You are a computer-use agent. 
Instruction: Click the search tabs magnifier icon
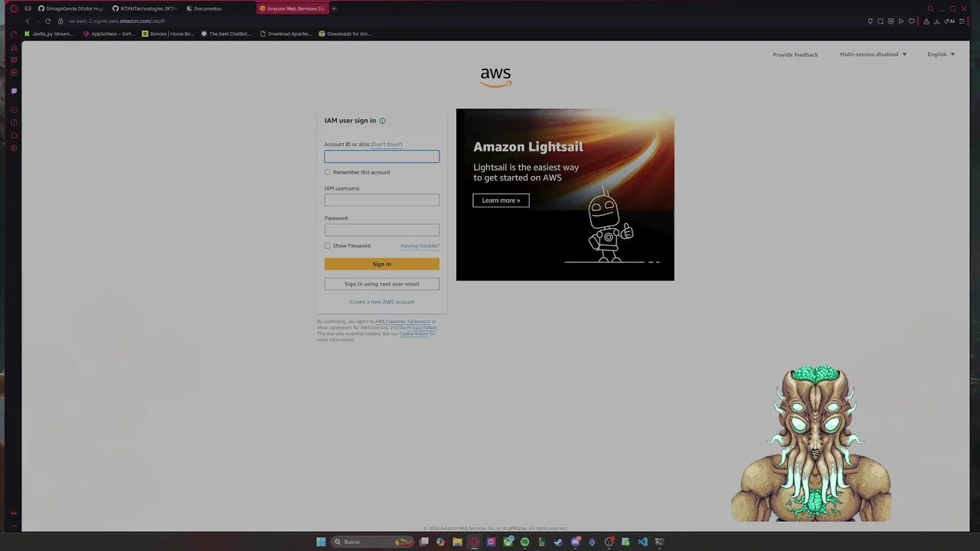(x=931, y=8)
